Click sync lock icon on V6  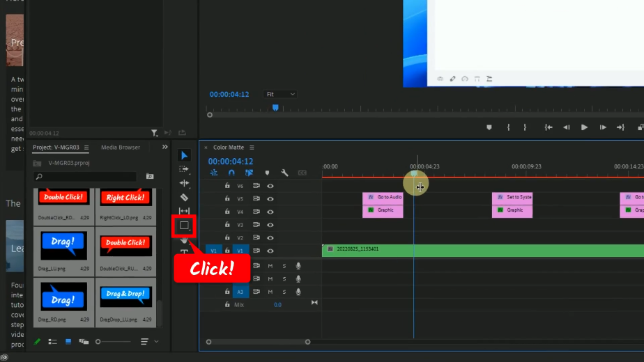(256, 185)
